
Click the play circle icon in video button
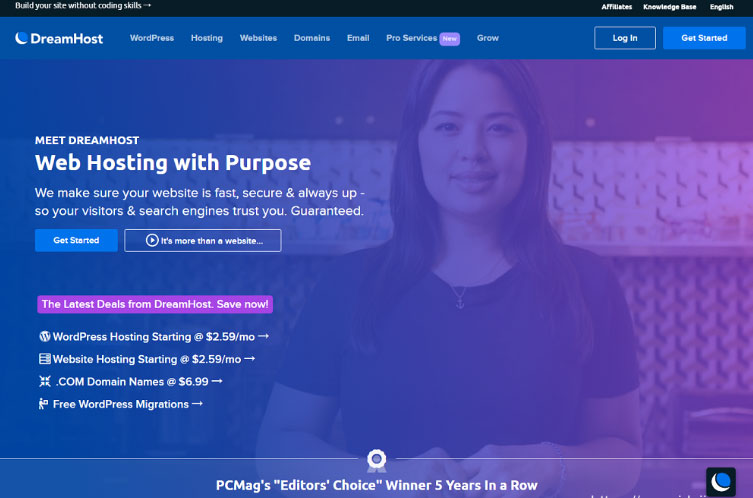pos(152,240)
